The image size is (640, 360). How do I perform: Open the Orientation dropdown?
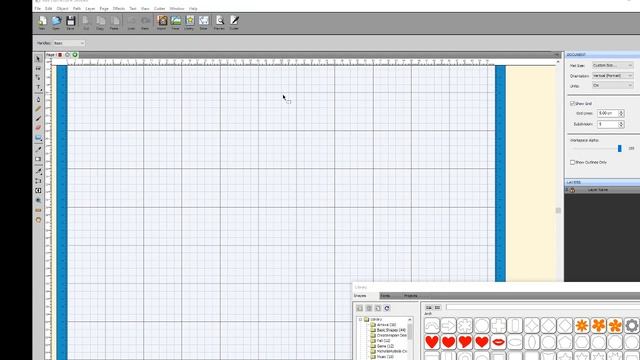tap(612, 76)
